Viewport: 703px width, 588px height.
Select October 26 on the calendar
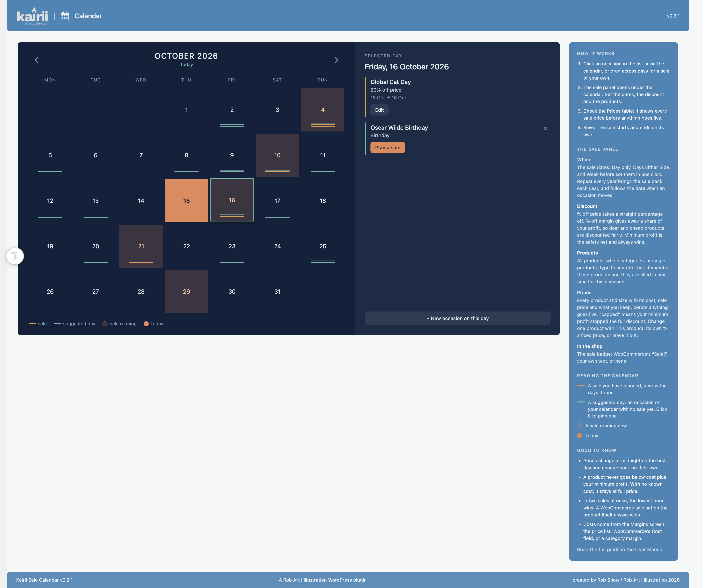pyautogui.click(x=50, y=291)
